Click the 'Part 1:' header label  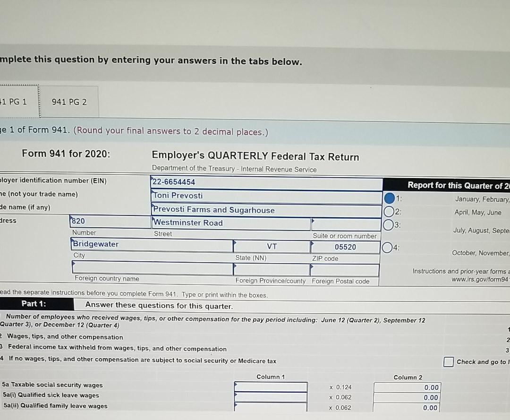tap(34, 304)
